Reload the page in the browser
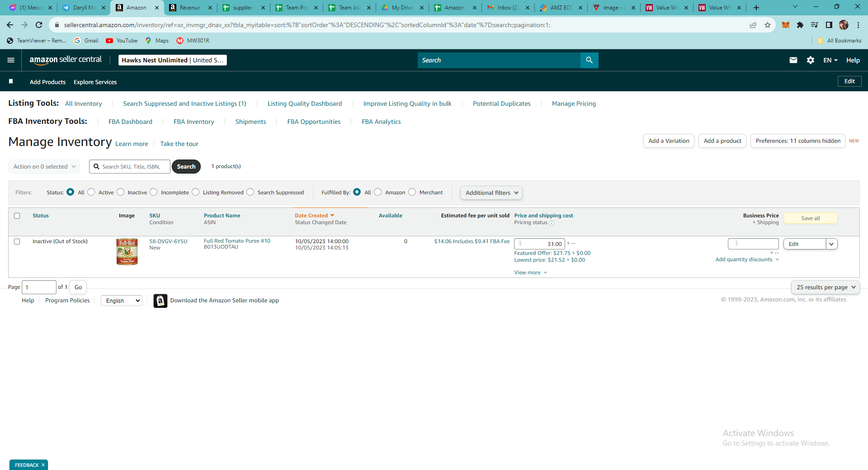 pos(39,25)
